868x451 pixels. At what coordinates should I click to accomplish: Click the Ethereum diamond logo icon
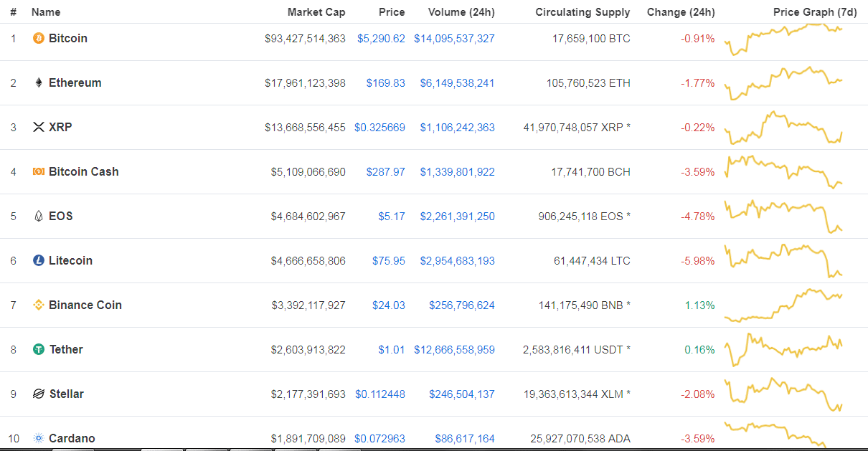(39, 82)
